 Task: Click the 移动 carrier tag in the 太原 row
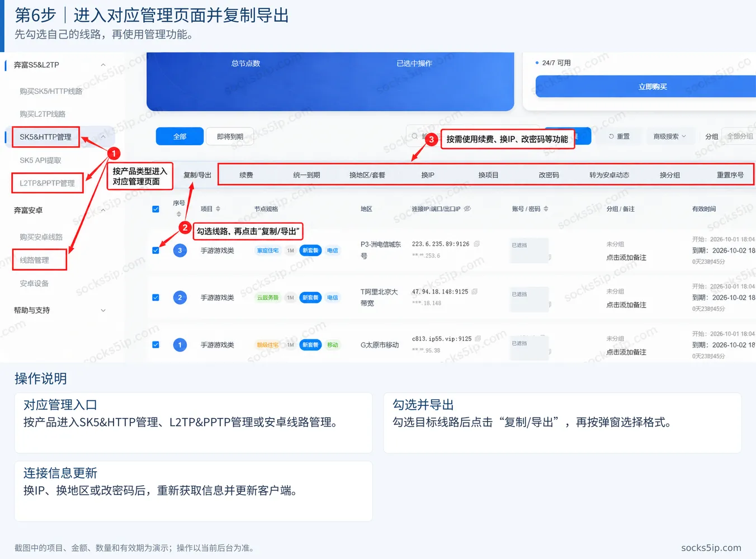(333, 345)
